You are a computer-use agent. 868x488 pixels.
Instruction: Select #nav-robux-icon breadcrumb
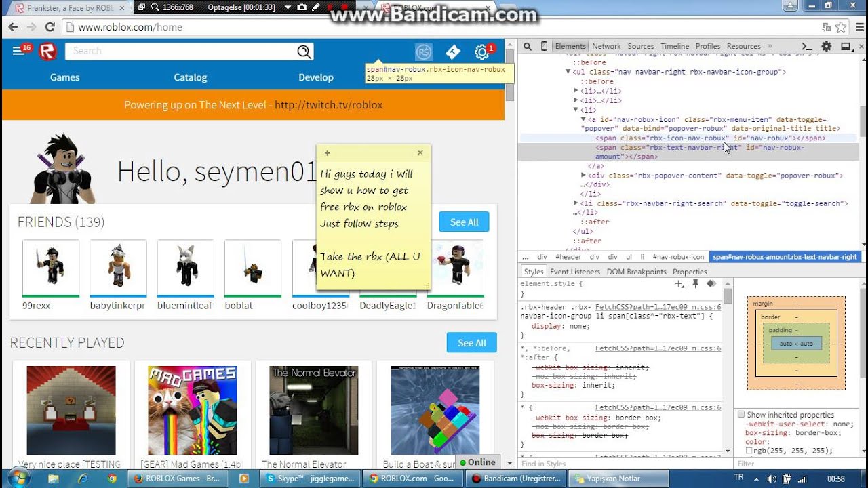pyautogui.click(x=678, y=257)
